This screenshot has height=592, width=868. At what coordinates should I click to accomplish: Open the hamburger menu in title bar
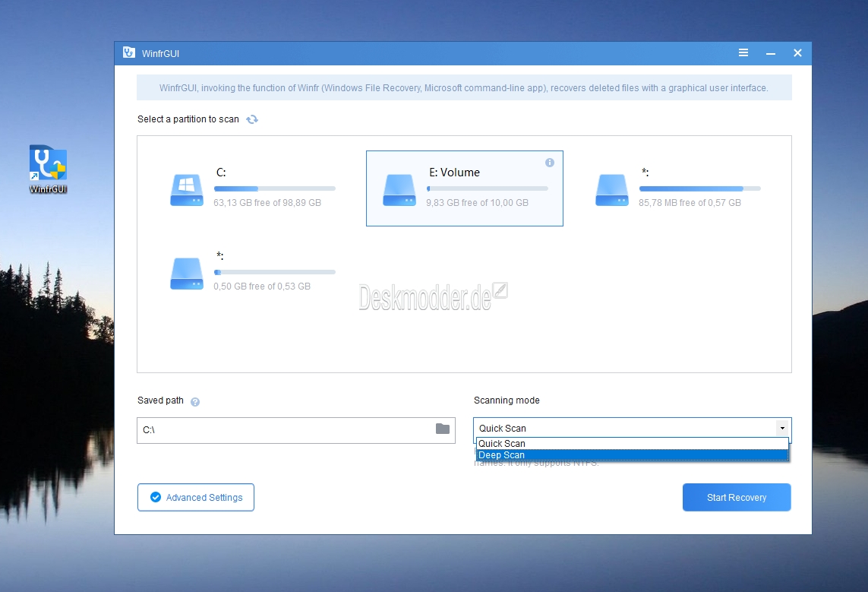click(x=743, y=52)
